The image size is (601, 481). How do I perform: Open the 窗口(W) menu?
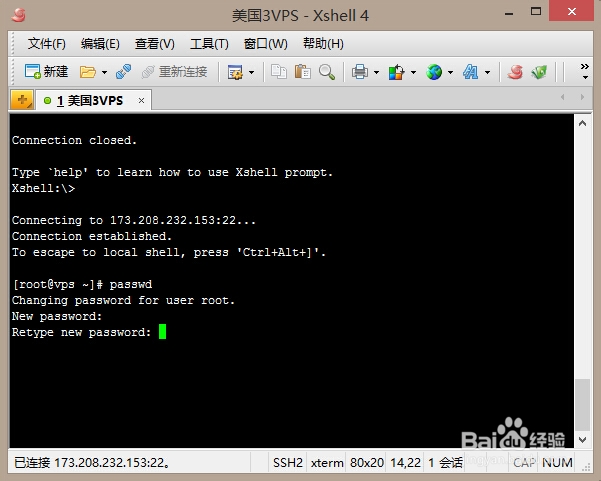click(265, 44)
